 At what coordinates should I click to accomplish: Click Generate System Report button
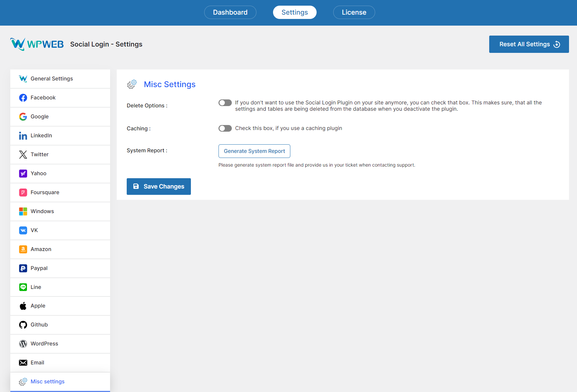[254, 151]
